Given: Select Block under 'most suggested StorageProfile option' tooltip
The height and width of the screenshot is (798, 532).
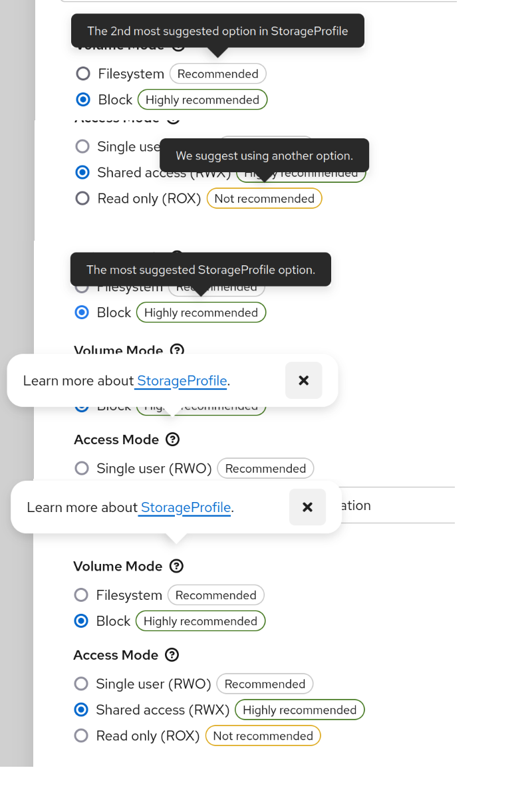Looking at the screenshot, I should (82, 313).
